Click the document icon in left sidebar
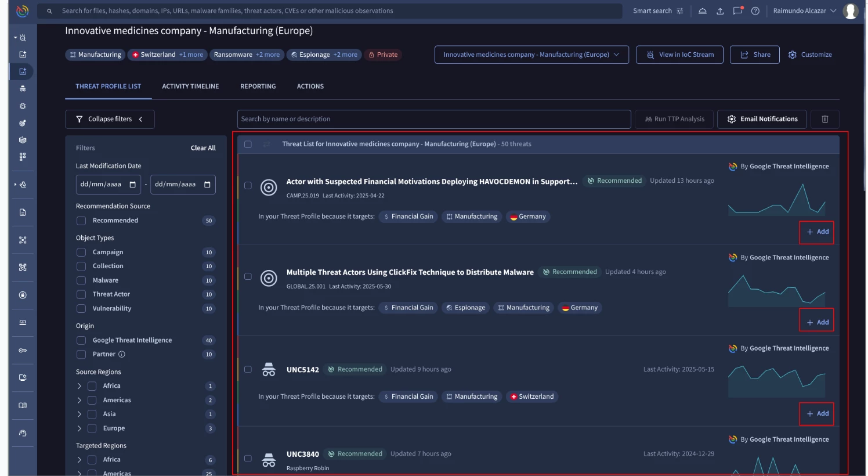The width and height of the screenshot is (868, 476). tap(23, 212)
